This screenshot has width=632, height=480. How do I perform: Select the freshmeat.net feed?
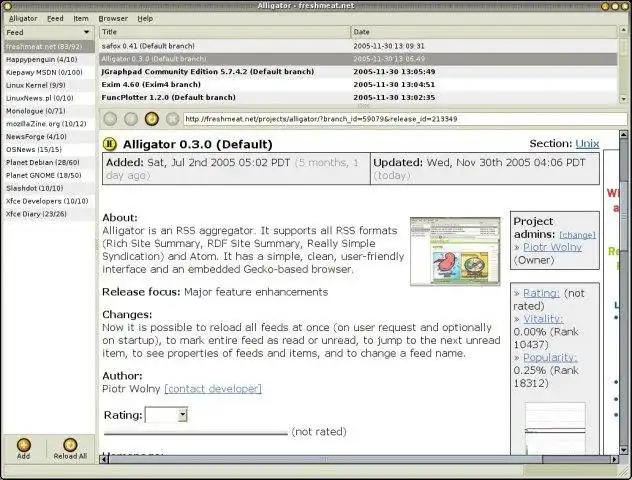coord(49,46)
